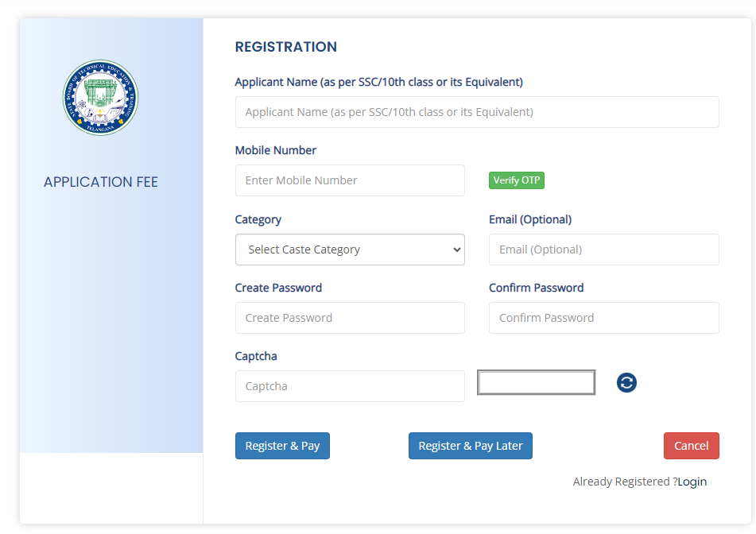The height and width of the screenshot is (534, 756).
Task: Activate the Confirm Password field
Action: pyautogui.click(x=603, y=318)
